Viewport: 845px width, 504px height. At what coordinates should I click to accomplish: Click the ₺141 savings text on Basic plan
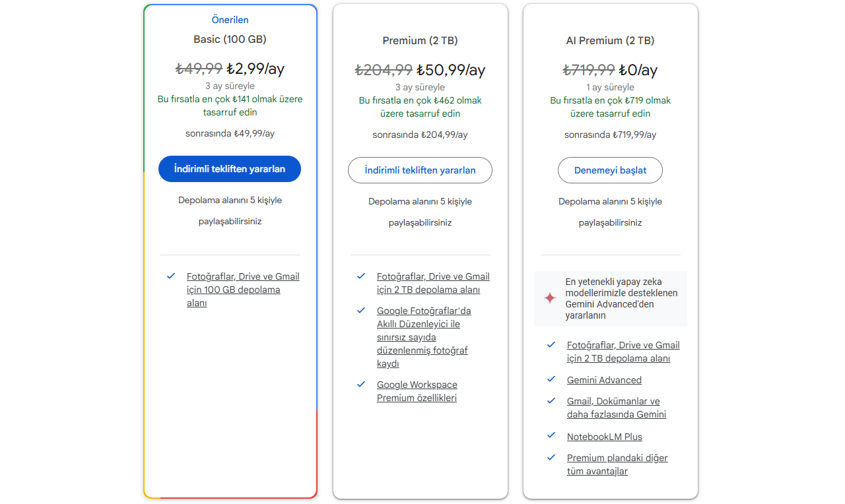coord(230,106)
